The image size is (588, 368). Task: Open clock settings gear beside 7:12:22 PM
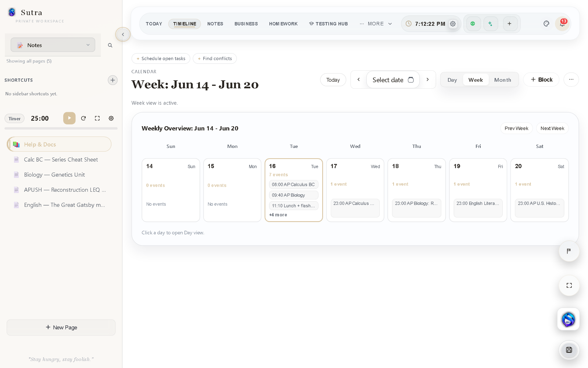tap(453, 24)
